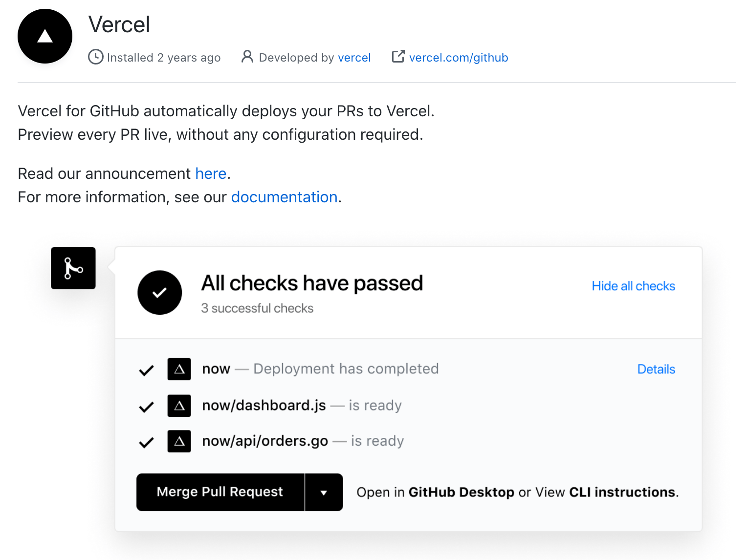Screen dimensions: 747x560
Task: Expand the merge options dropdown arrow
Action: pyautogui.click(x=324, y=493)
